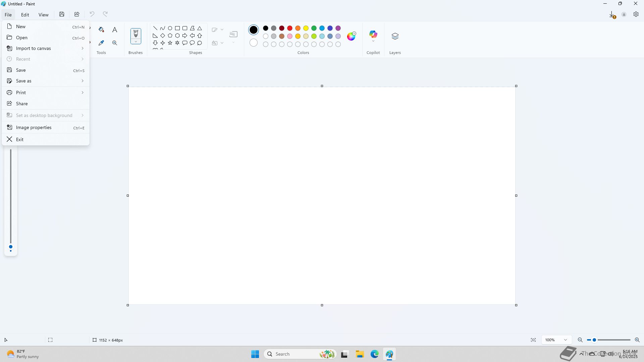Open the Copilot button
The width and height of the screenshot is (644, 362).
click(x=373, y=35)
